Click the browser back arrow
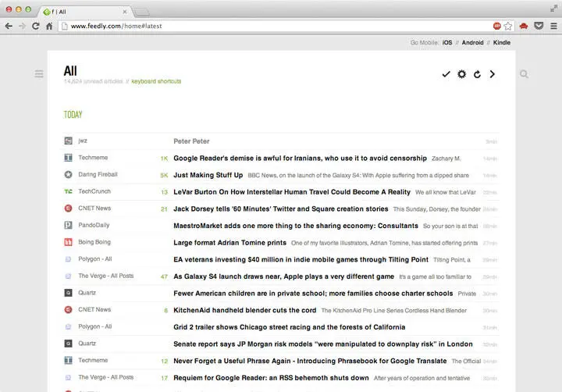This screenshot has height=392, width=562. (9, 26)
